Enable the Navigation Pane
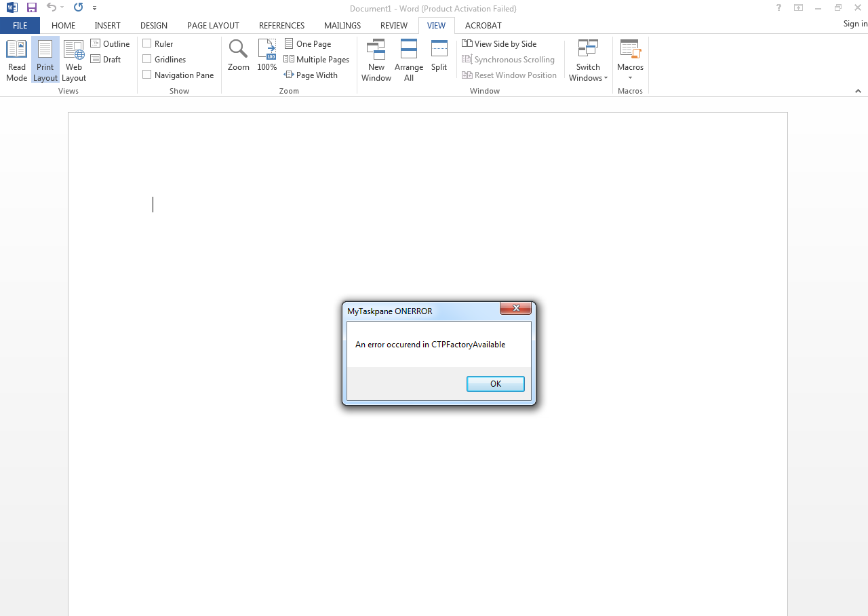The height and width of the screenshot is (616, 868). tap(178, 75)
